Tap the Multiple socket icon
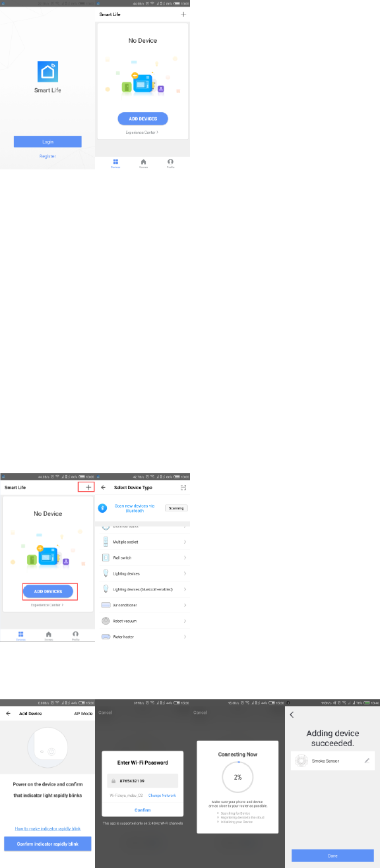This screenshot has height=868, width=380. click(106, 542)
